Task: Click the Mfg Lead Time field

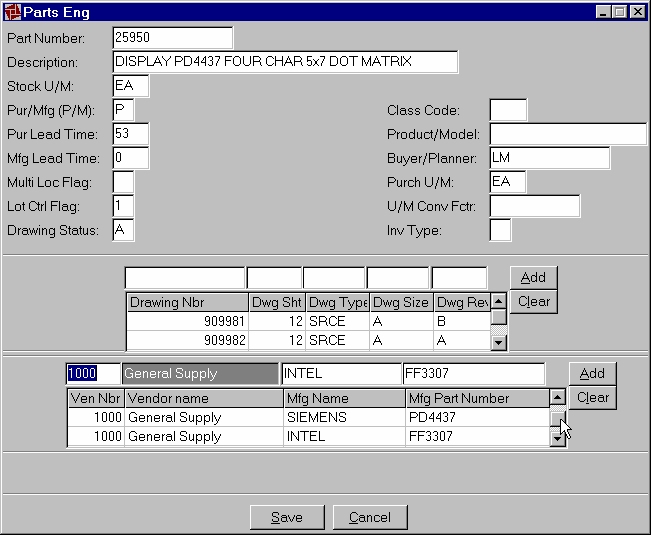Action: [x=130, y=158]
